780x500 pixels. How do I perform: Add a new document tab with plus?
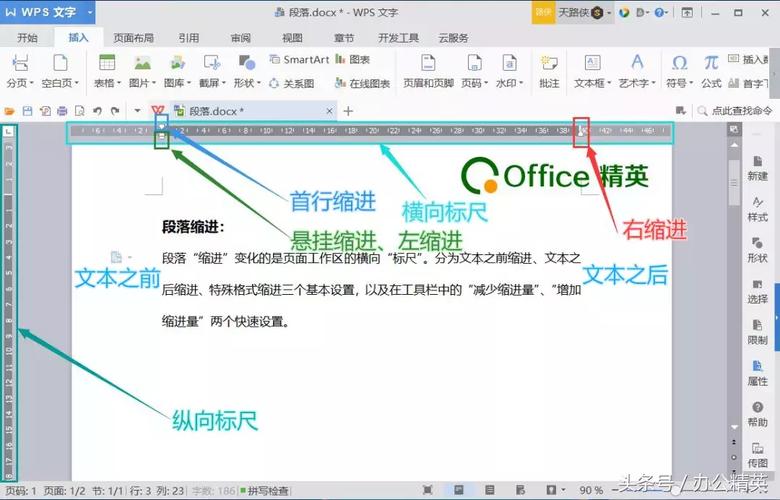pos(348,111)
